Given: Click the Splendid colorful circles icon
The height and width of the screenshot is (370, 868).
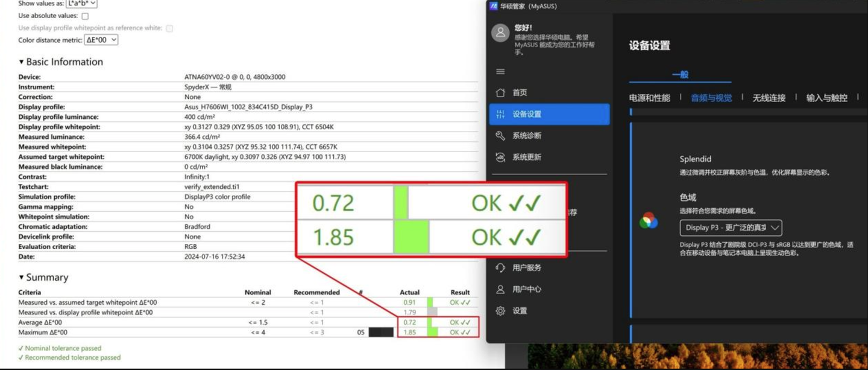Looking at the screenshot, I should point(649,220).
